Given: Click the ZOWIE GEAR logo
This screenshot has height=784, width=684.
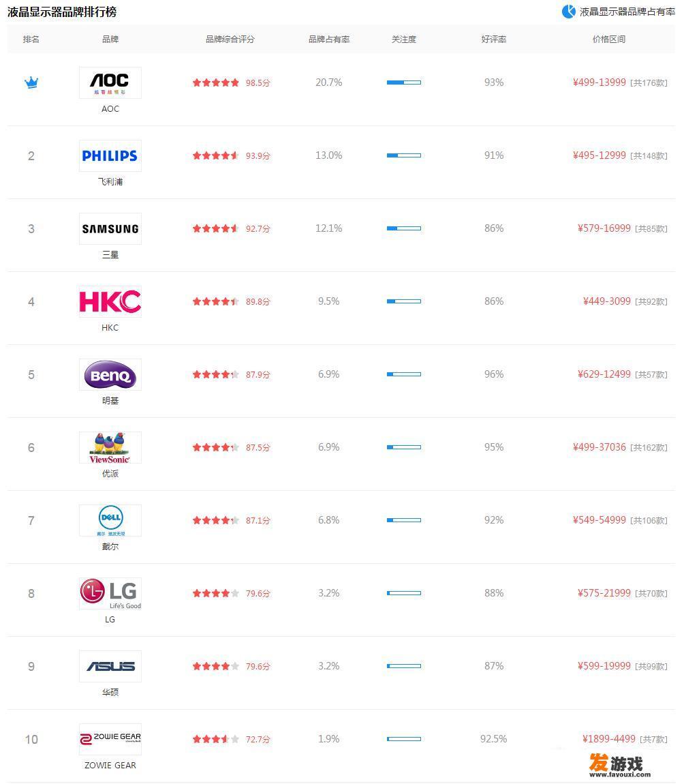Looking at the screenshot, I should [x=110, y=740].
